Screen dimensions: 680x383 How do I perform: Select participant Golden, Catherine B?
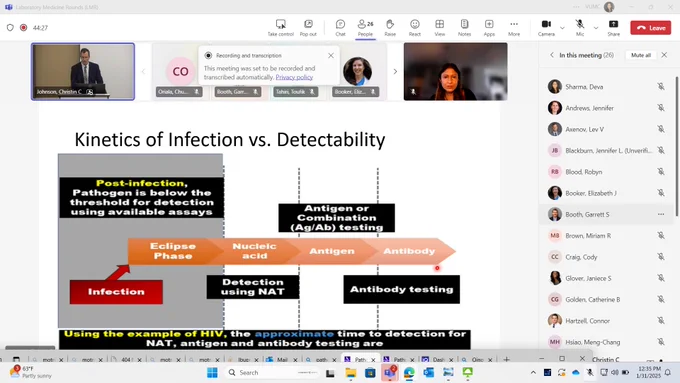(606, 299)
